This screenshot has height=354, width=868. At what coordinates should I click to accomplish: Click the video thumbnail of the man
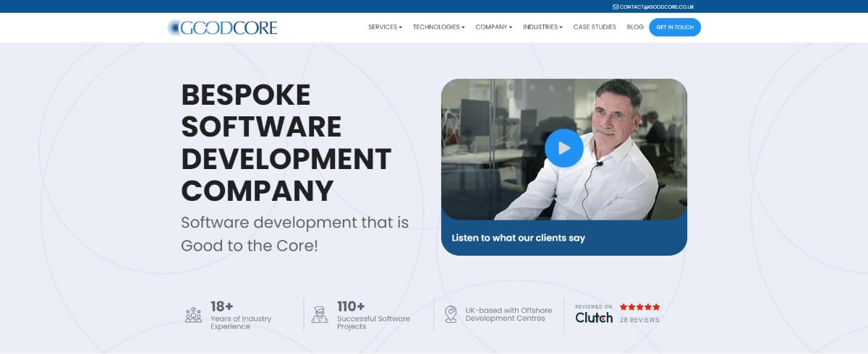pos(564,149)
